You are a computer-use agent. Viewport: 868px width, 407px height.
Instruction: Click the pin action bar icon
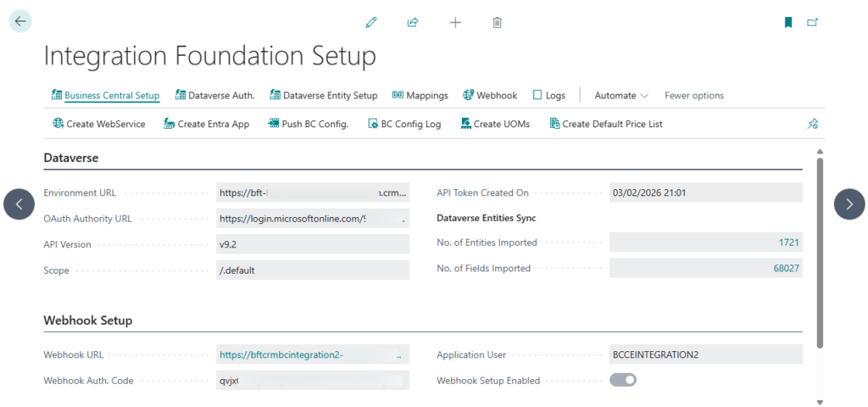click(812, 124)
